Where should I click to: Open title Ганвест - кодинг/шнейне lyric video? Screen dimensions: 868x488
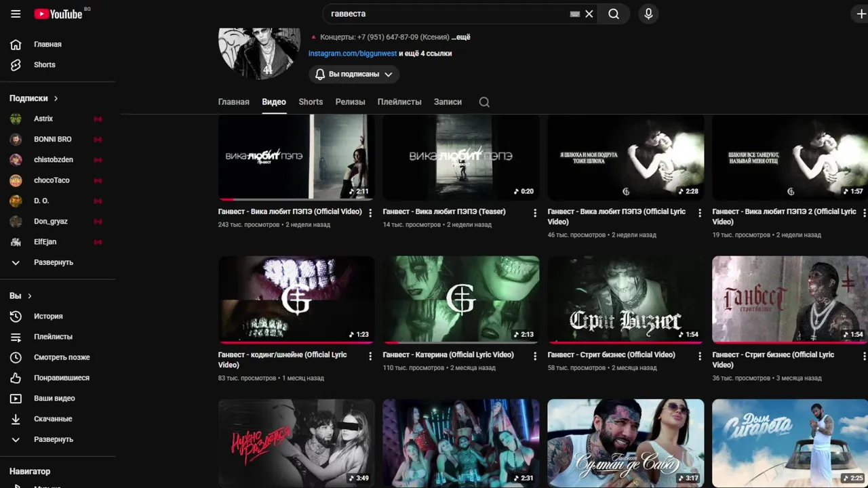pyautogui.click(x=283, y=359)
